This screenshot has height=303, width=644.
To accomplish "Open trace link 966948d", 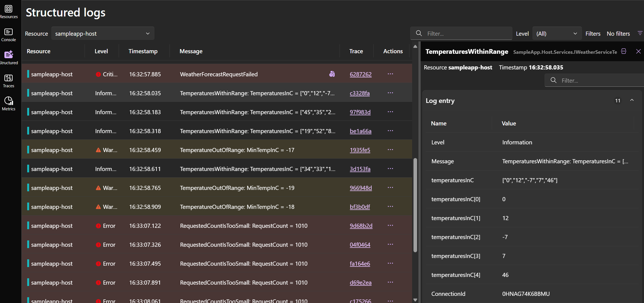I will 361,188.
